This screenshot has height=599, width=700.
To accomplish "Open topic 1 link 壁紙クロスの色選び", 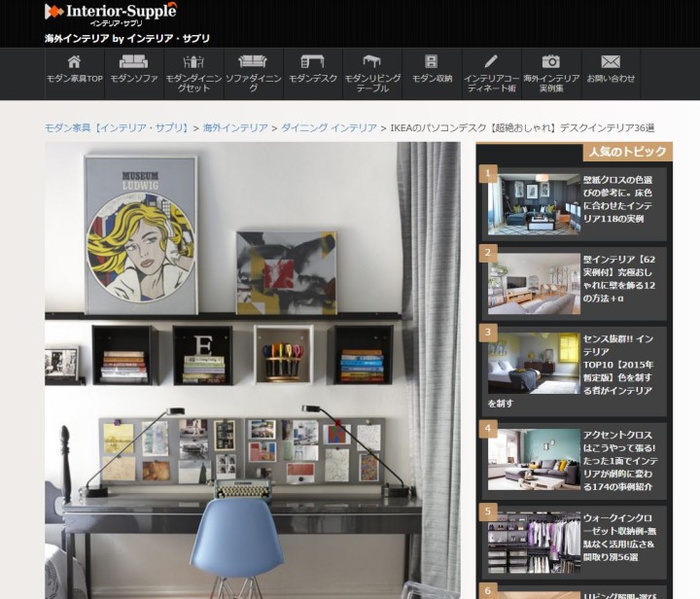I will (617, 199).
